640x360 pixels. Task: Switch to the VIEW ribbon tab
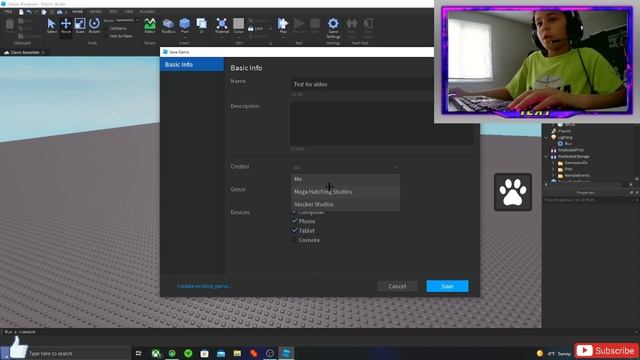tap(129, 12)
